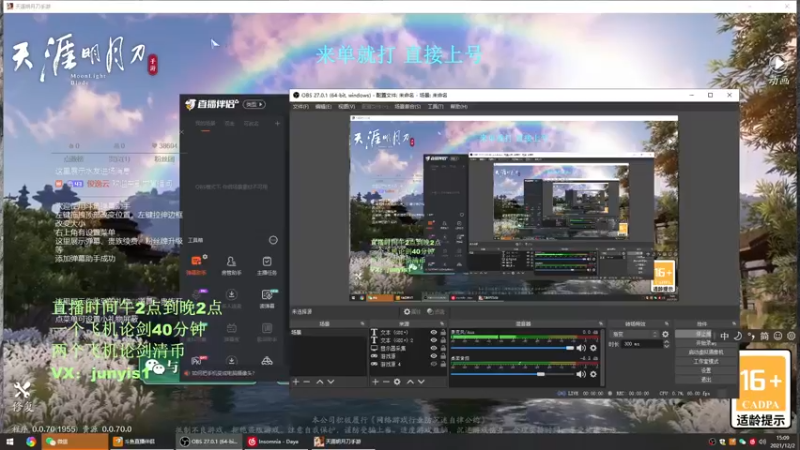Toggle visibility of game source 4
This screenshot has width=800, height=450.
[434, 364]
